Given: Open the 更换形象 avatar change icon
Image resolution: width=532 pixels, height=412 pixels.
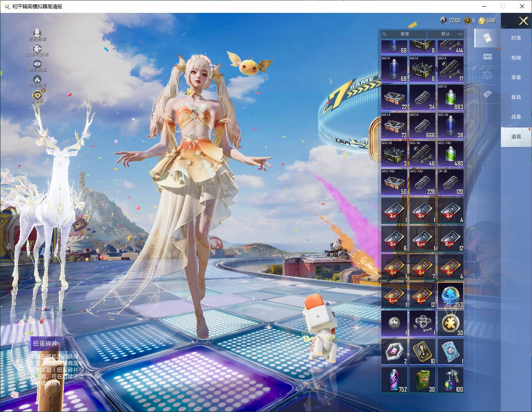Looking at the screenshot, I should (37, 35).
